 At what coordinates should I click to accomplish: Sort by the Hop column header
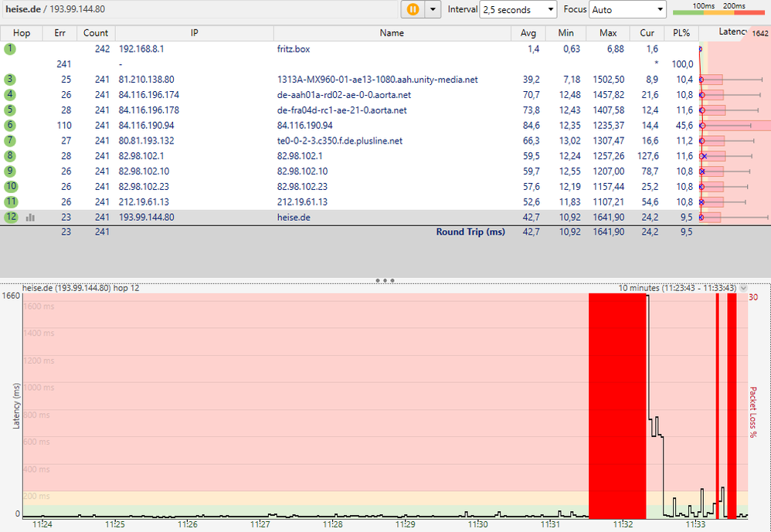tap(21, 33)
